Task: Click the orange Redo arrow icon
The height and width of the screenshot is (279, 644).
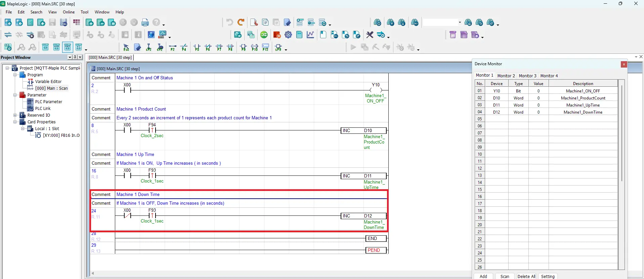Action: click(241, 23)
